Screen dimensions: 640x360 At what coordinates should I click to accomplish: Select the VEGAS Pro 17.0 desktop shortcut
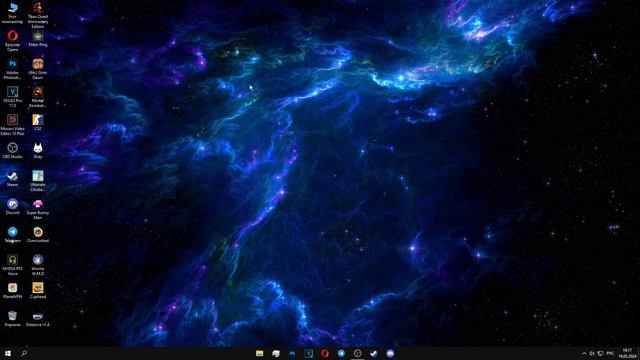click(12, 97)
